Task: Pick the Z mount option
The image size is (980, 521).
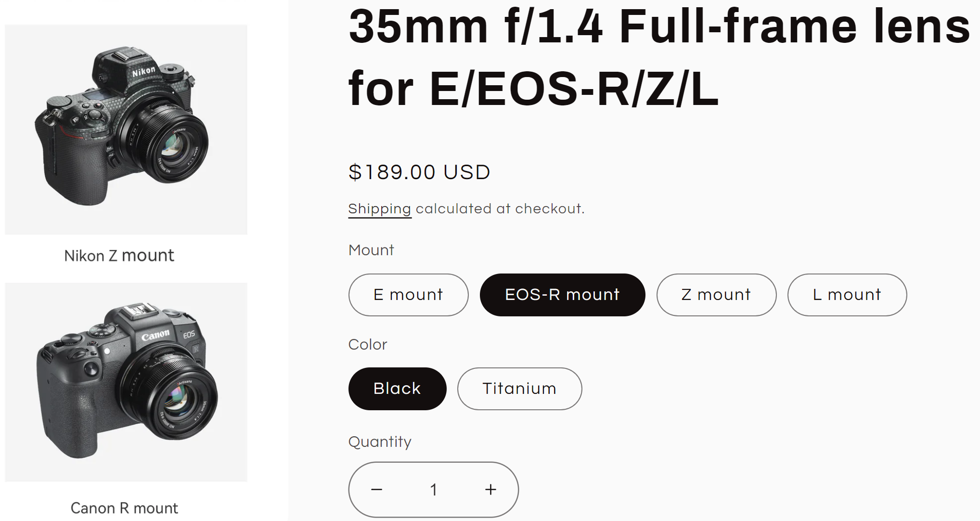Action: click(x=716, y=295)
